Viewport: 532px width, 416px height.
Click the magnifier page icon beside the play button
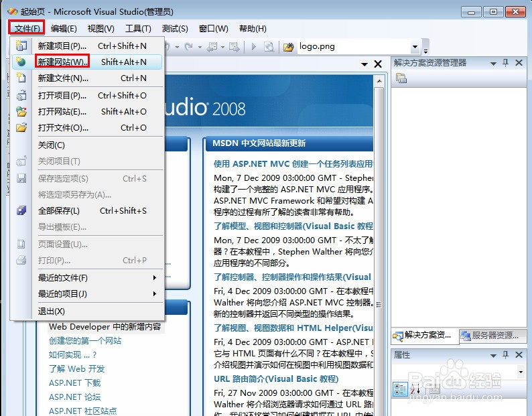(269, 46)
